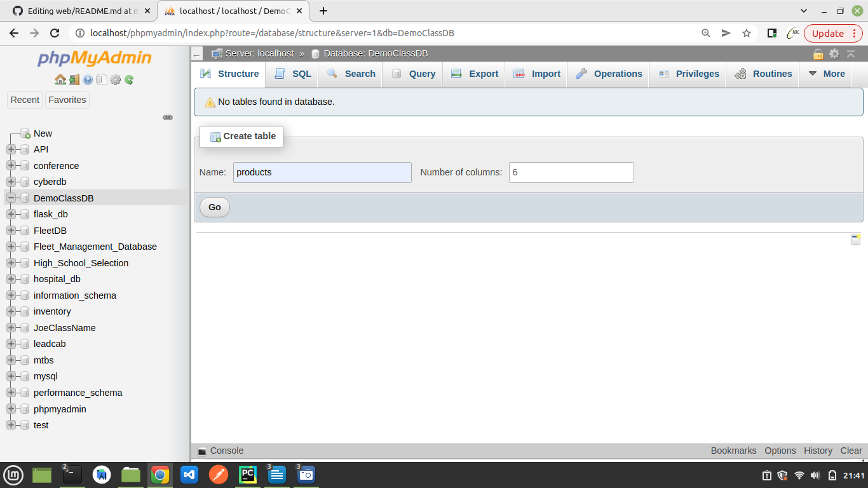Click the Favorites button
Image resolution: width=868 pixels, height=488 pixels.
click(x=67, y=100)
